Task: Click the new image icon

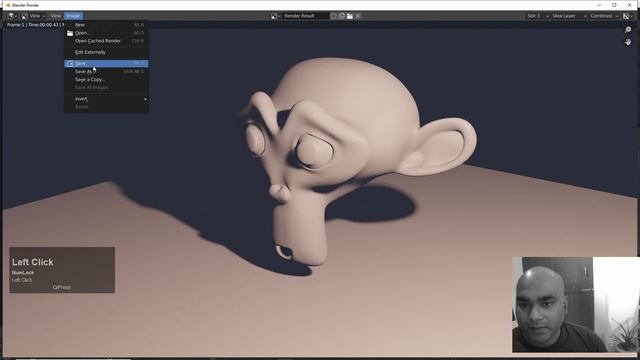Action: pyautogui.click(x=342, y=16)
